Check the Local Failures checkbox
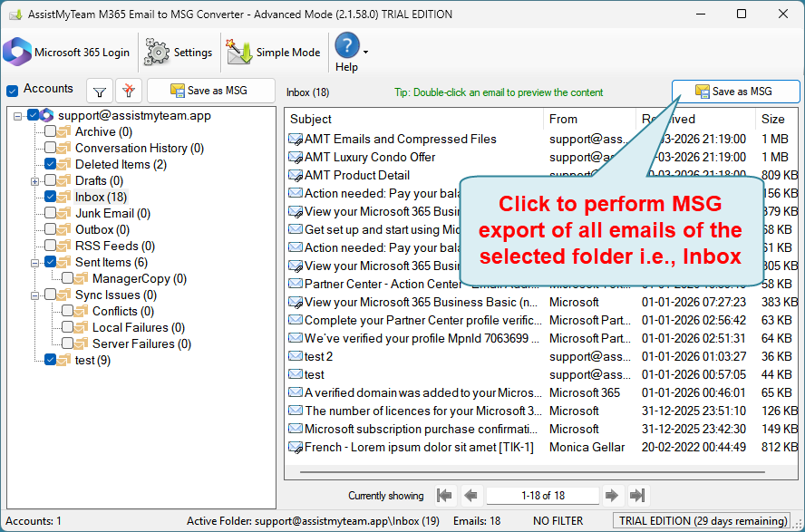The image size is (805, 532). (x=67, y=327)
